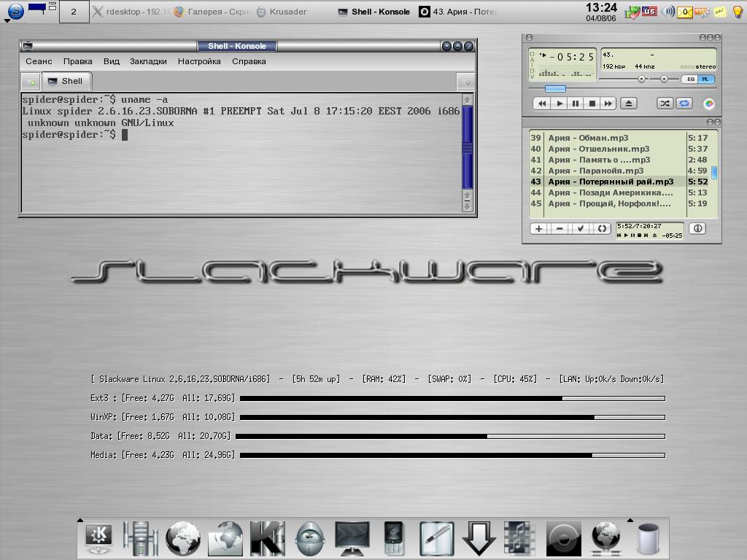Screen dimensions: 747x560
Task: Open the K letter icon in the dock
Action: pos(267,539)
